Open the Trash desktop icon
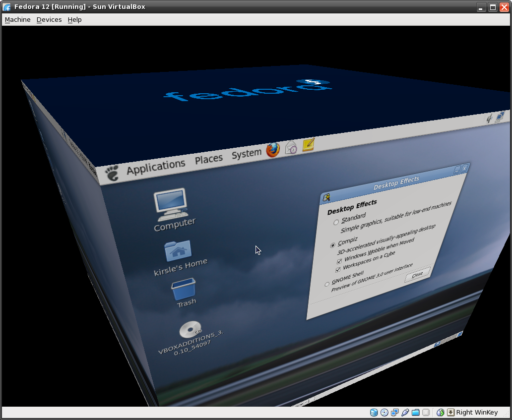This screenshot has height=420, width=512. 185,293
